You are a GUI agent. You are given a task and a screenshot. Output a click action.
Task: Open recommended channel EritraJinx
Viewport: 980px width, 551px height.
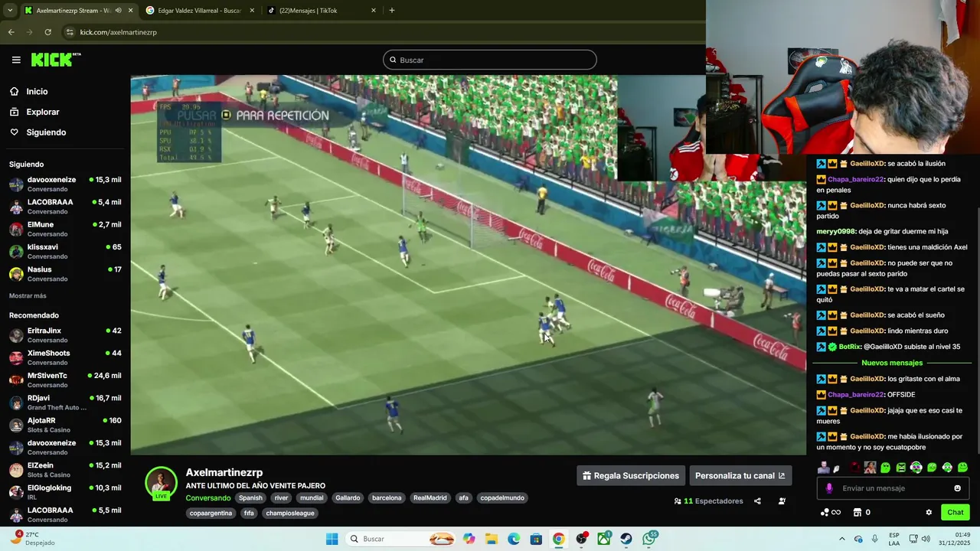pyautogui.click(x=65, y=335)
